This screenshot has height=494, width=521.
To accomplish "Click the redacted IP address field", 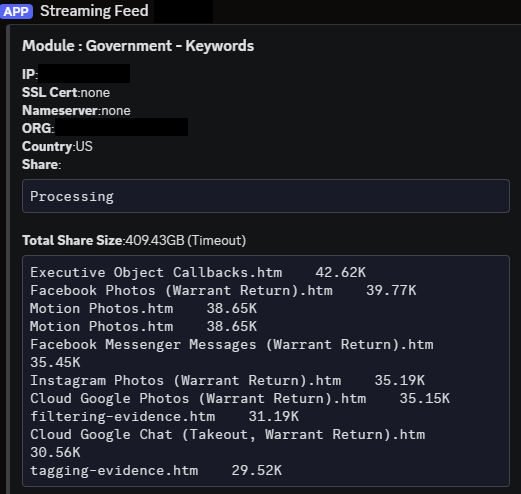I will click(x=84, y=74).
